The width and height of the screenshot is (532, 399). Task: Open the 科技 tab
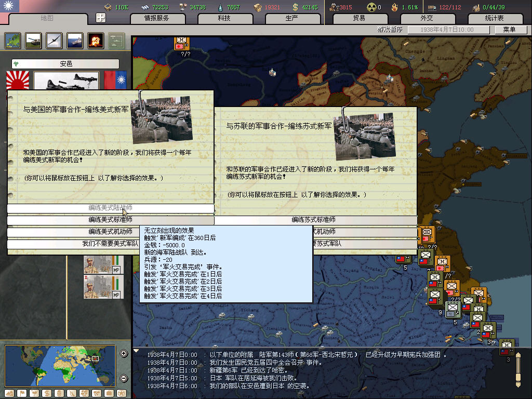pos(224,18)
